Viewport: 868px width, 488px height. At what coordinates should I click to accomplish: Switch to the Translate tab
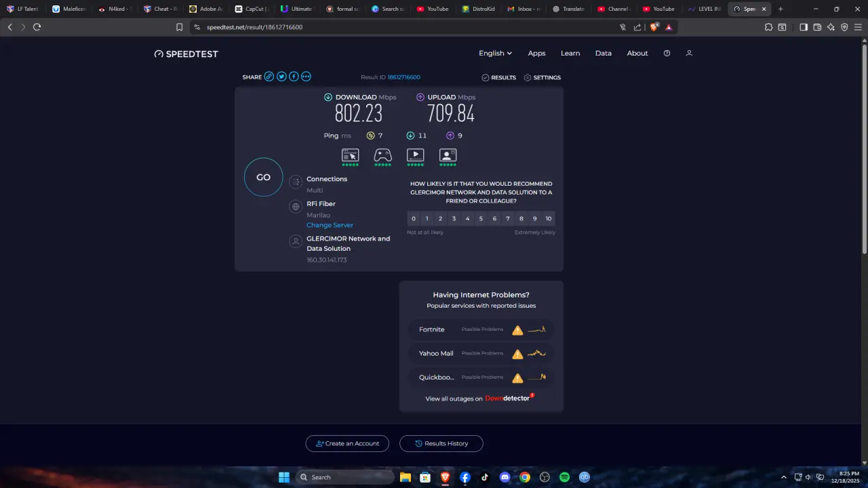click(x=568, y=9)
